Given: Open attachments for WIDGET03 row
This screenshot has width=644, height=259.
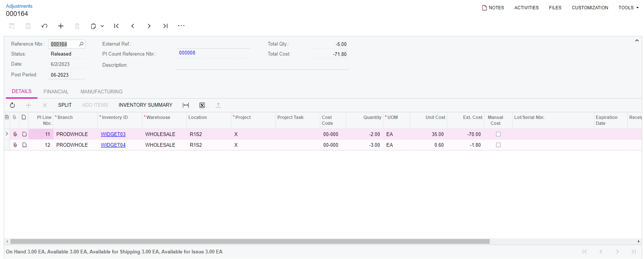Looking at the screenshot, I should pyautogui.click(x=15, y=134).
